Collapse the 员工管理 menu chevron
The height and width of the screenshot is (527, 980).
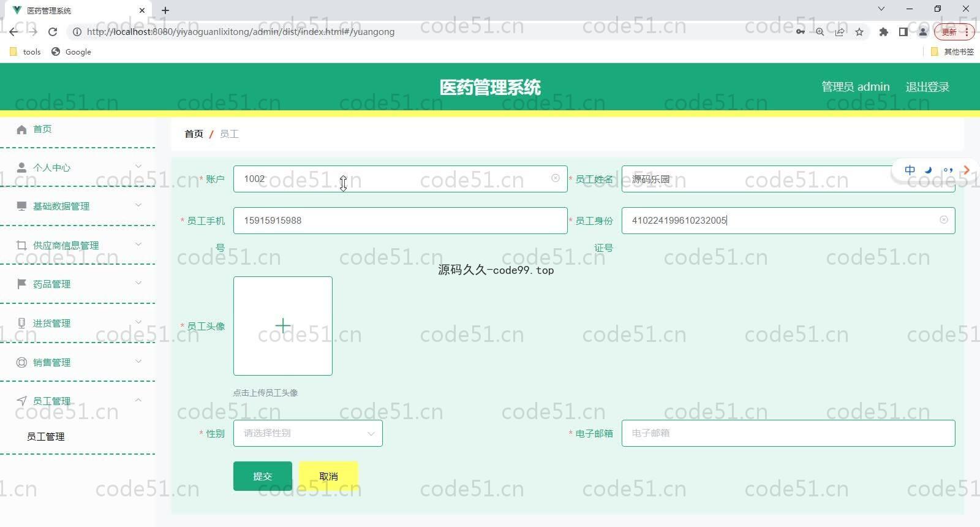(138, 400)
